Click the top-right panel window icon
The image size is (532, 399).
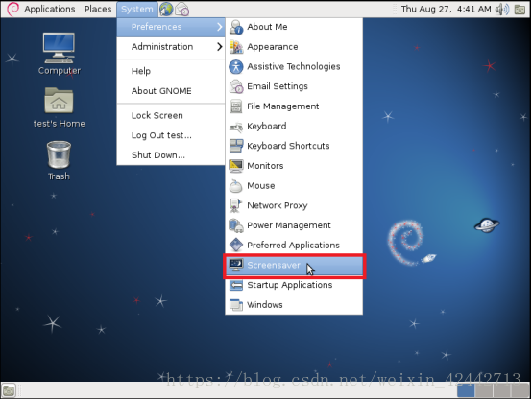tap(520, 10)
